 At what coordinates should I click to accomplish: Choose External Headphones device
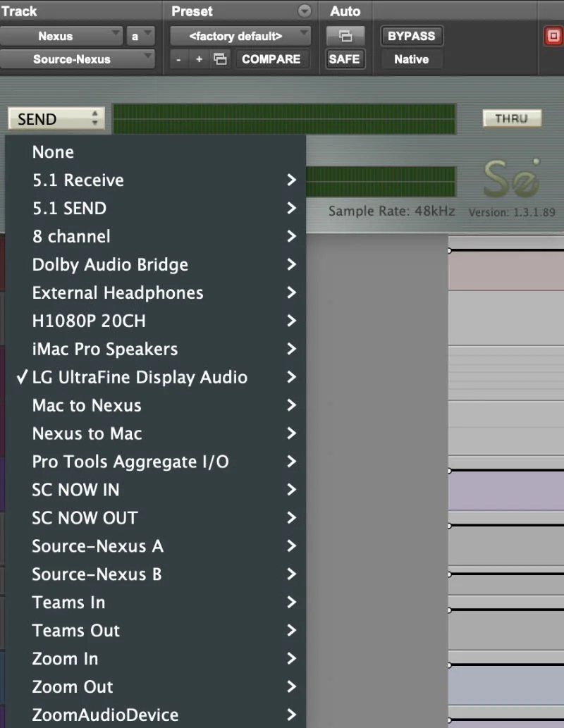(156, 292)
